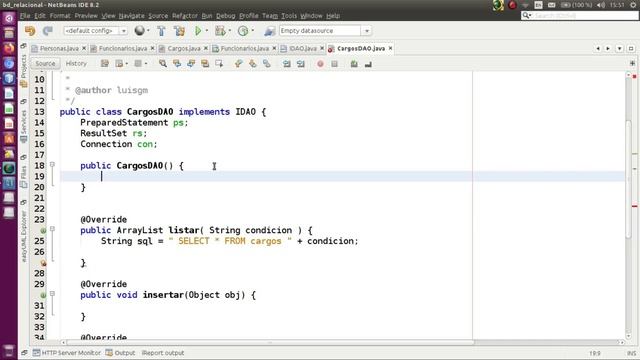This screenshot has height=360, width=640.
Task: Click the Uncomment editor toolbar icon
Action: coord(368,64)
